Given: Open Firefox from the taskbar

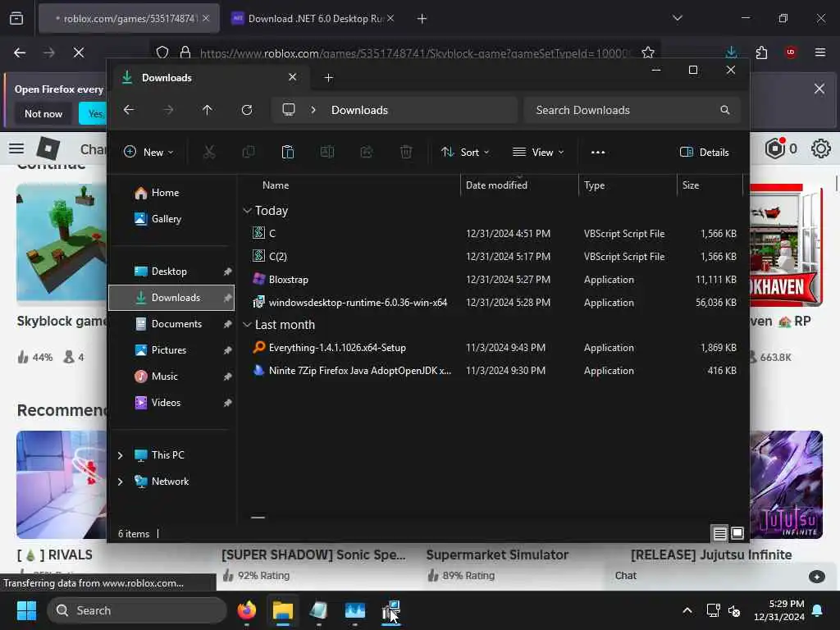Looking at the screenshot, I should (246, 610).
